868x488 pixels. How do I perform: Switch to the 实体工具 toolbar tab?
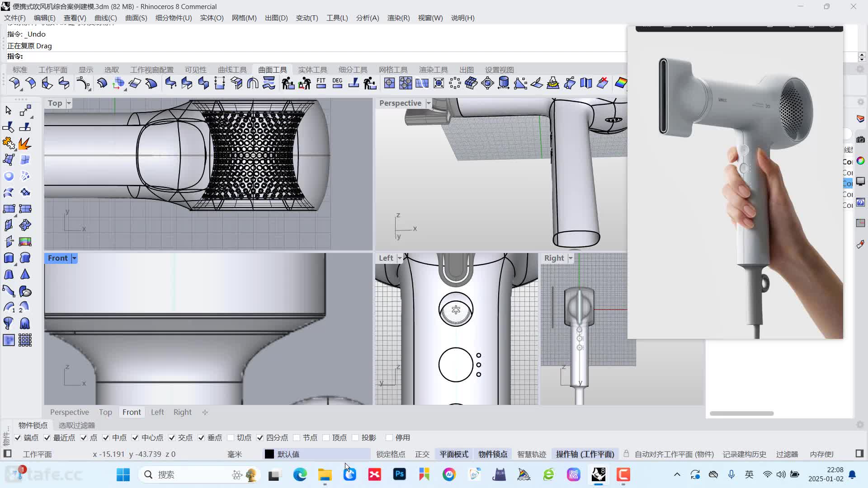click(312, 70)
